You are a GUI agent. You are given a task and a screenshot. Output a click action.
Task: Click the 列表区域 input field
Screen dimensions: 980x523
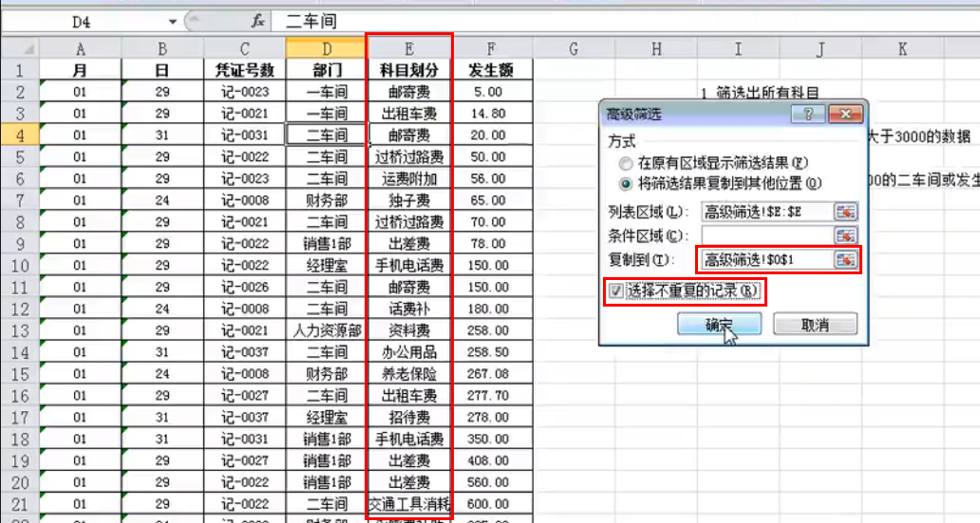click(x=765, y=212)
